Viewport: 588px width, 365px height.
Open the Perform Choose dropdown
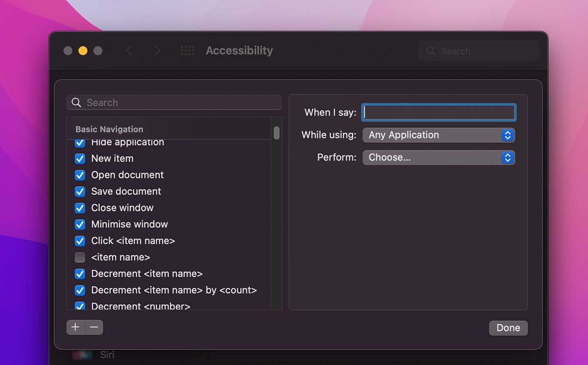[439, 157]
